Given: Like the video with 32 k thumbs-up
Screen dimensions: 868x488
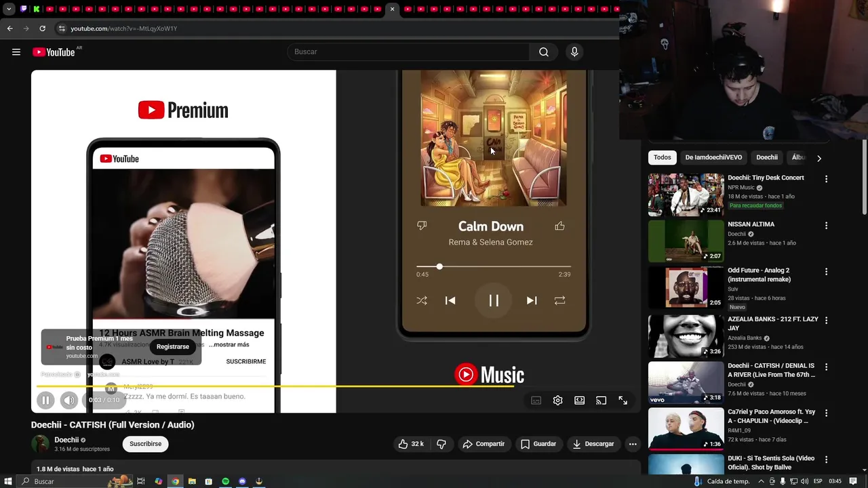Looking at the screenshot, I should [x=411, y=444].
